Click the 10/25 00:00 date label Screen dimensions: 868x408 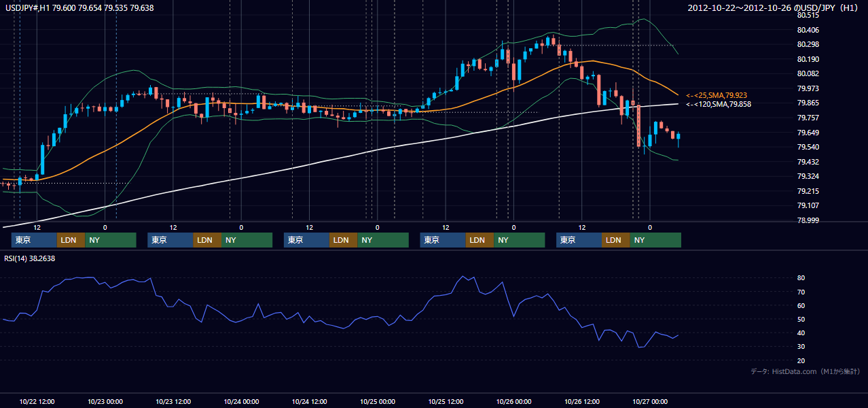point(378,401)
